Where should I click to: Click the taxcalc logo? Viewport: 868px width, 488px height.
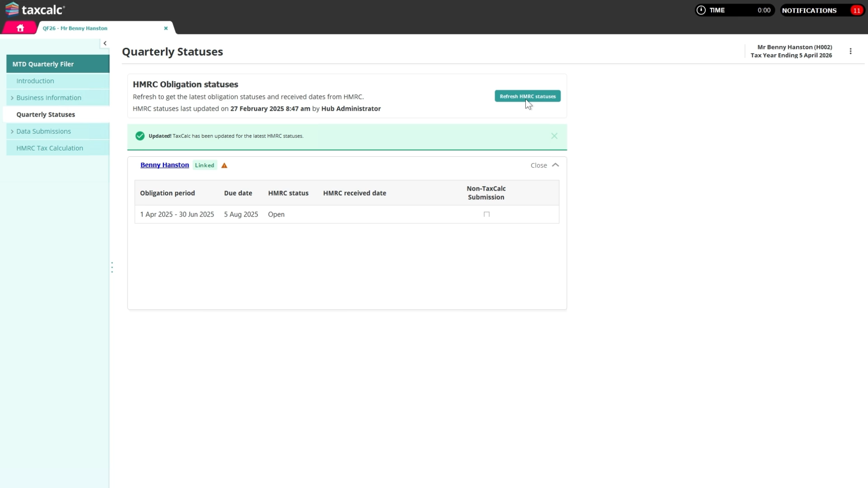point(35,9)
